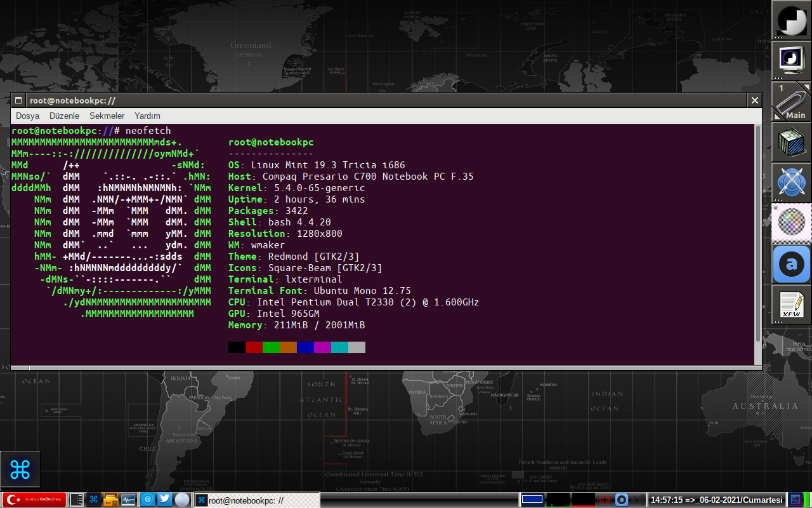Open the orange file manager taskbar icon

[110, 500]
